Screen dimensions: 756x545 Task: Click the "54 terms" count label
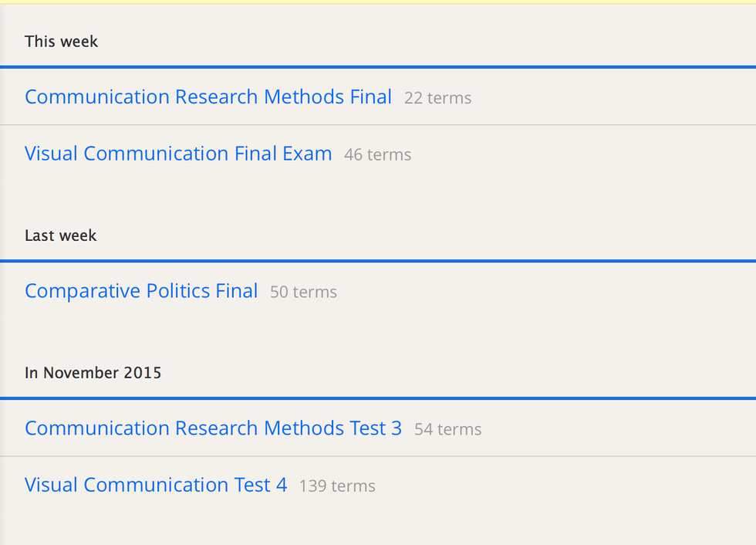(x=447, y=430)
